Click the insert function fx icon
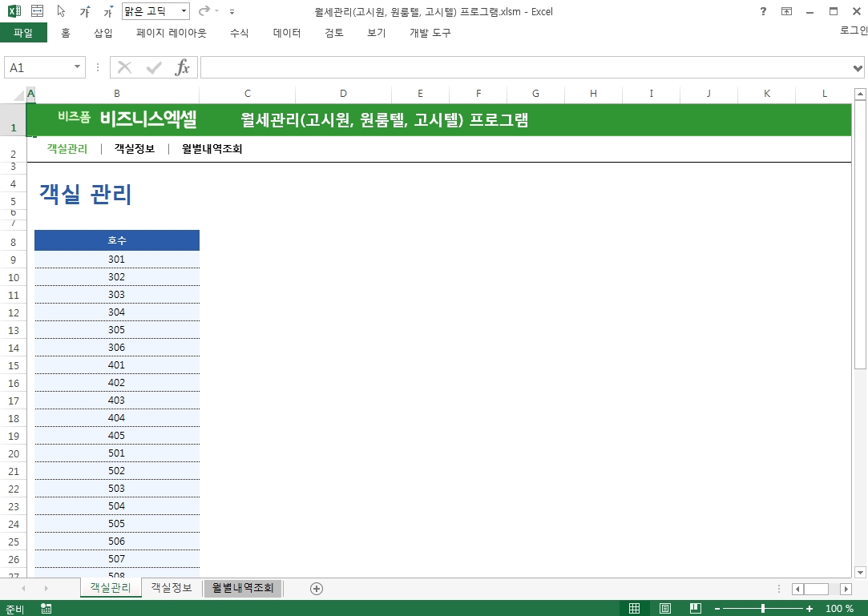This screenshot has width=868, height=616. tap(182, 67)
